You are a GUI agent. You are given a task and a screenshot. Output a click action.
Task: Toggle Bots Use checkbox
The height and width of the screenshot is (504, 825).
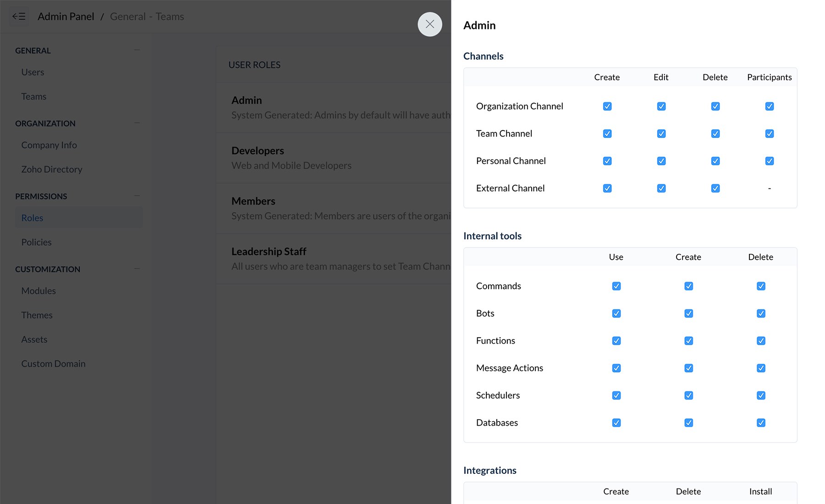pyautogui.click(x=616, y=313)
